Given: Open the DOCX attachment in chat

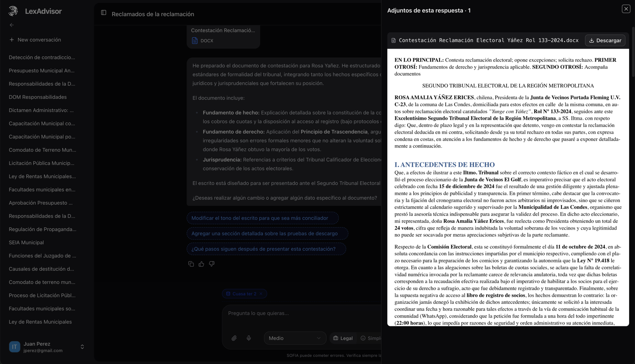Looking at the screenshot, I should [x=223, y=36].
